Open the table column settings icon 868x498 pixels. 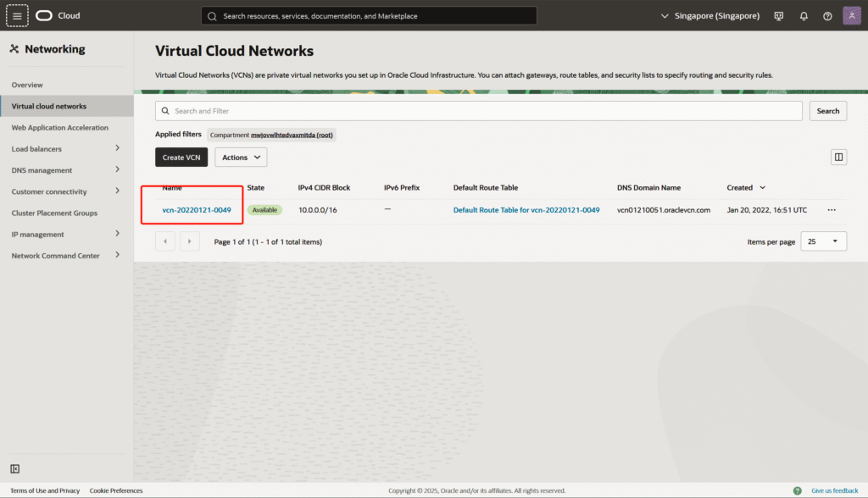pyautogui.click(x=838, y=157)
